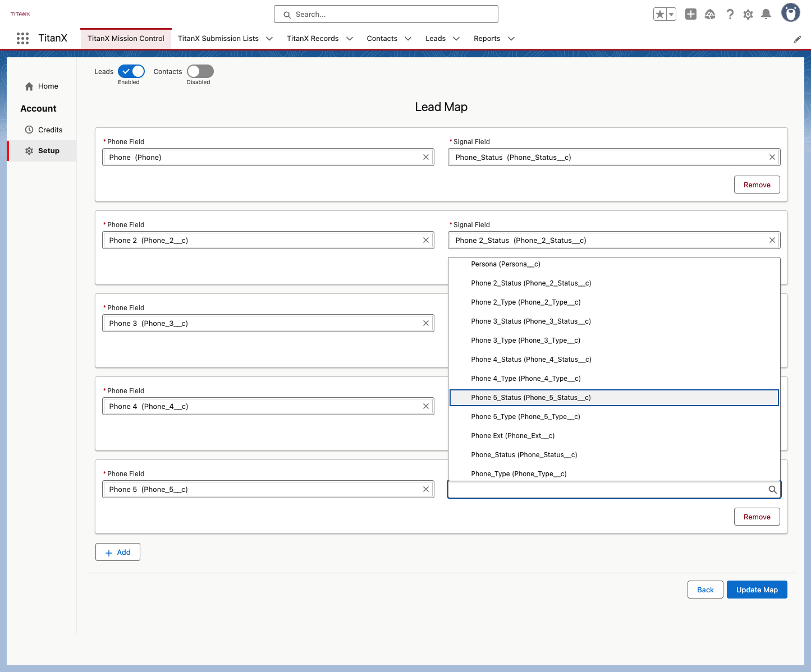Click the edit navigation pencil icon
811x672 pixels.
point(798,39)
